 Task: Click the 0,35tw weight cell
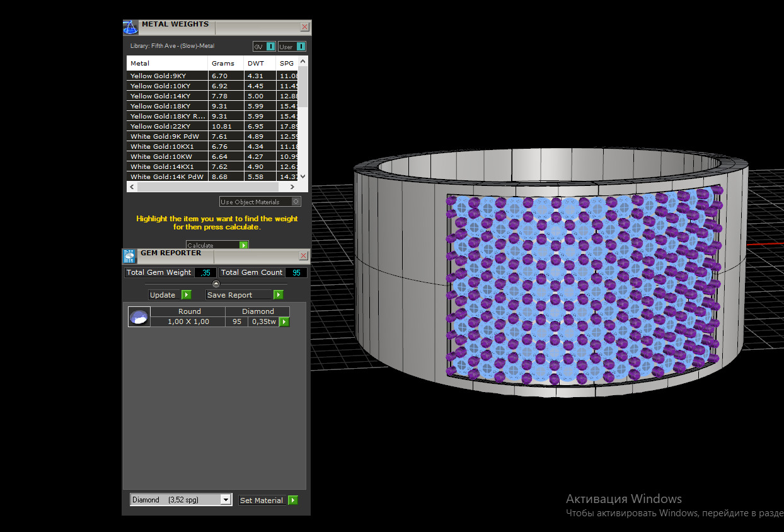(x=263, y=321)
